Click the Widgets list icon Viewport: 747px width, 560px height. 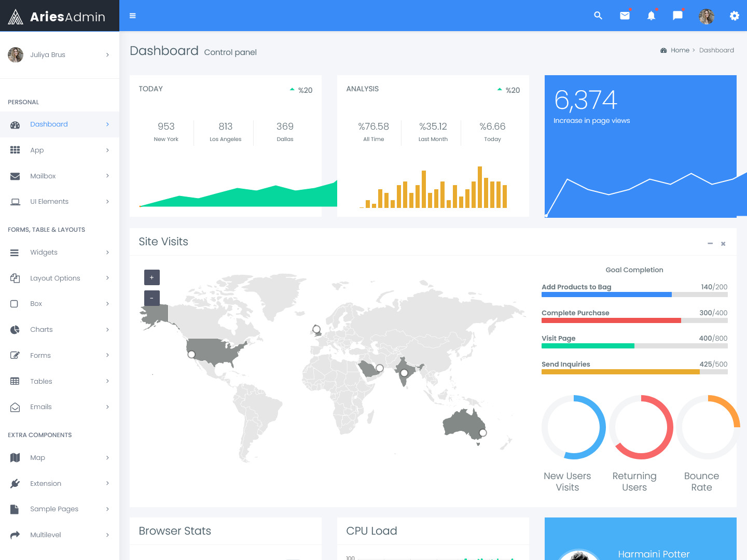point(15,253)
